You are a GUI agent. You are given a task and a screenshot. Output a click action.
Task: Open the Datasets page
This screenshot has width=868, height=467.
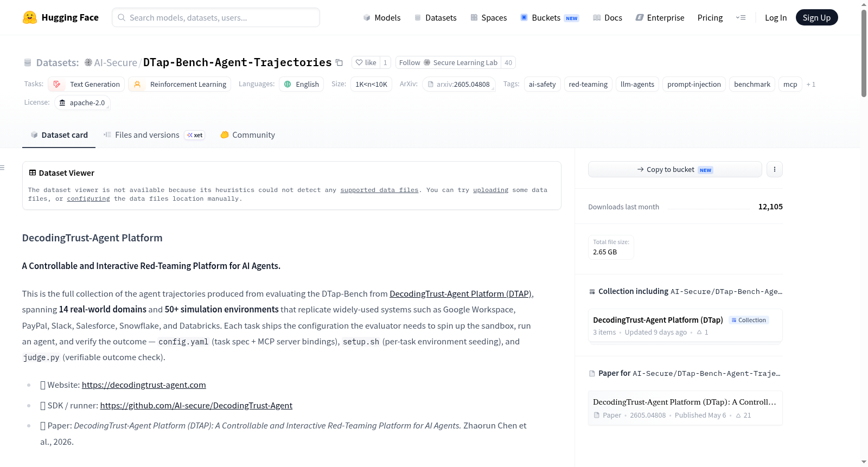435,17
